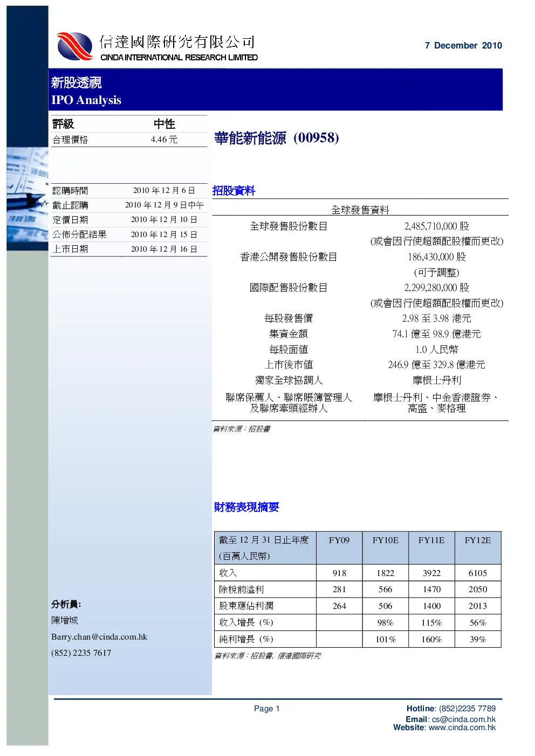Click 'CINDA INTERNATIONAL RESEARCH LIMITED' text
The height and width of the screenshot is (756, 535).
pos(179,57)
